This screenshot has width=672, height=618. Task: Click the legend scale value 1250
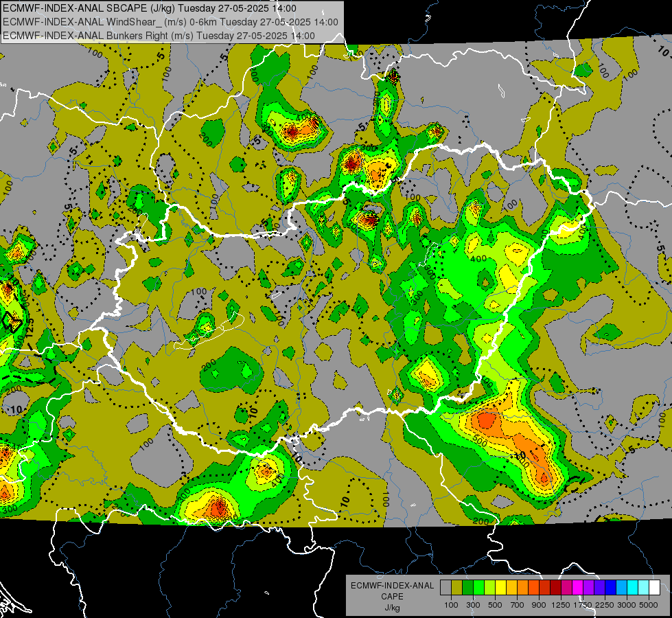[x=561, y=605]
